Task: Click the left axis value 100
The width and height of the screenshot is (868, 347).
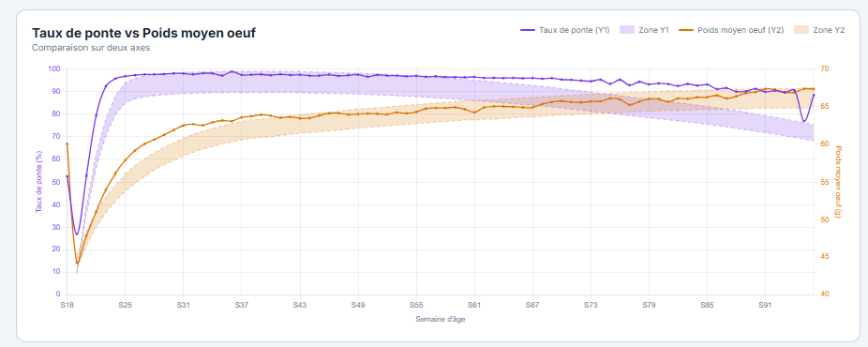Action: pos(54,69)
